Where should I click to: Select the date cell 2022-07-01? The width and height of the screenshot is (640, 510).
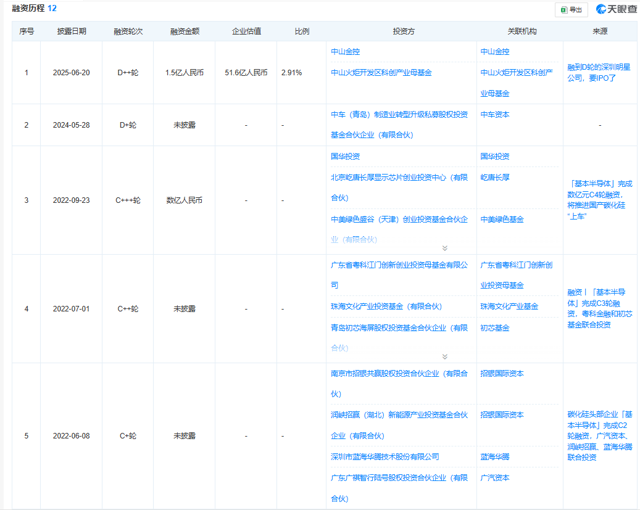[71, 309]
